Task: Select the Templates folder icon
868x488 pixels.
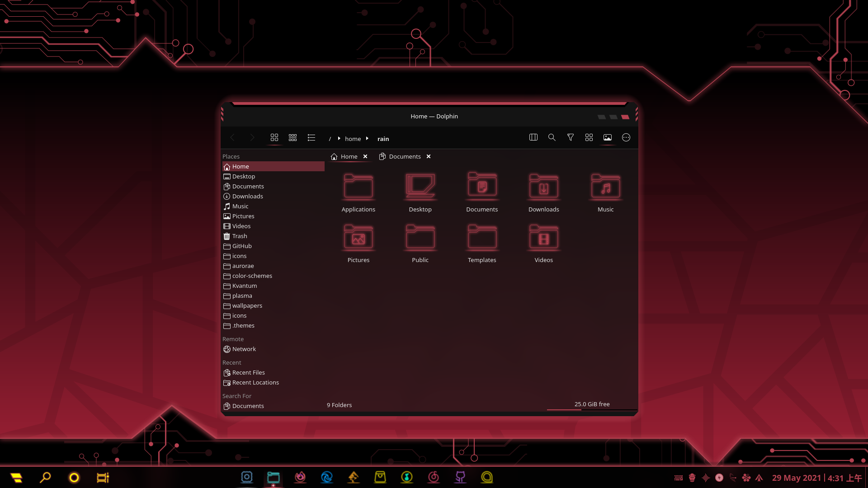Action: coord(482,237)
